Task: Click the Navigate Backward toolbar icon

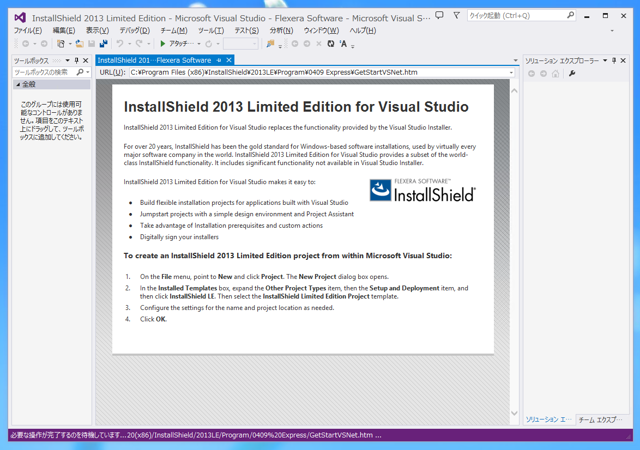Action: pyautogui.click(x=25, y=43)
